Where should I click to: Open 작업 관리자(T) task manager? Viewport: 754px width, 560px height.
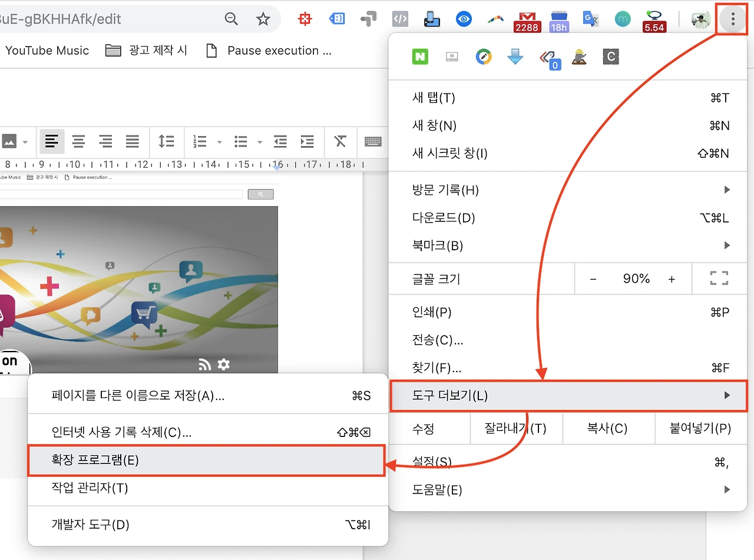(x=208, y=488)
